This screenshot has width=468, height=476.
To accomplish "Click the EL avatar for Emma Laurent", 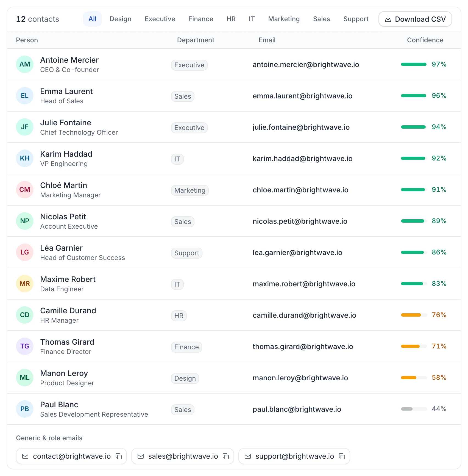I will pos(25,96).
